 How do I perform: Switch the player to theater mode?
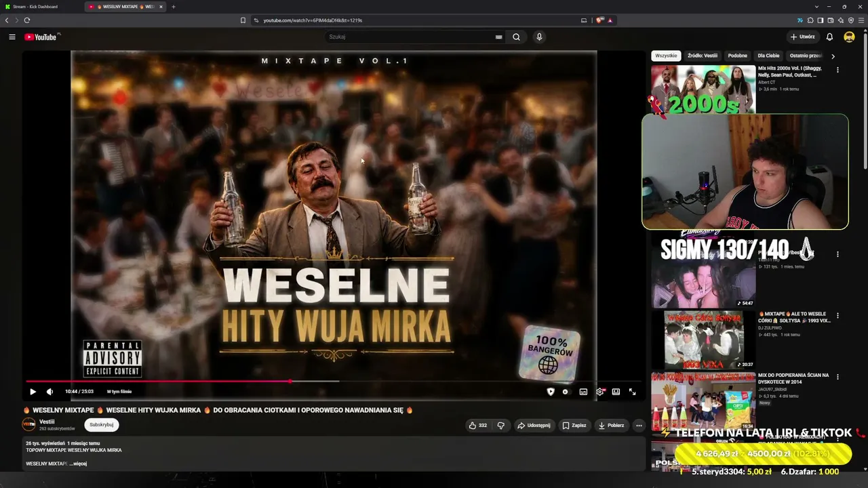[x=616, y=392]
